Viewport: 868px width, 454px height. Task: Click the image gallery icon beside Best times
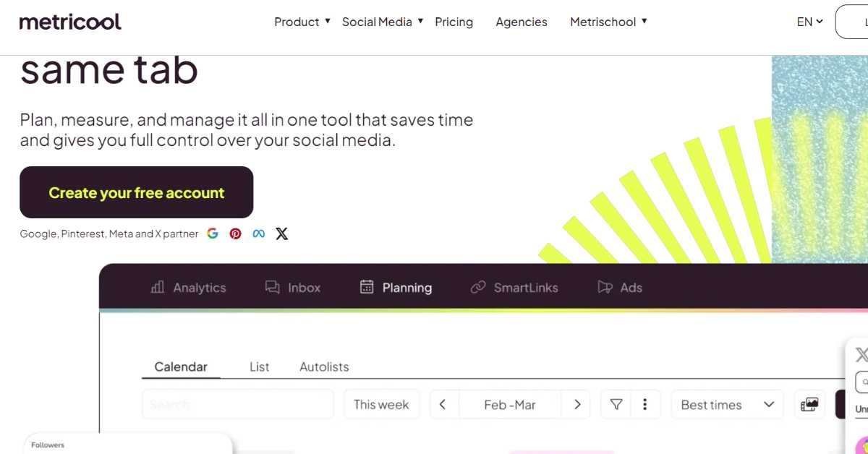(x=810, y=405)
